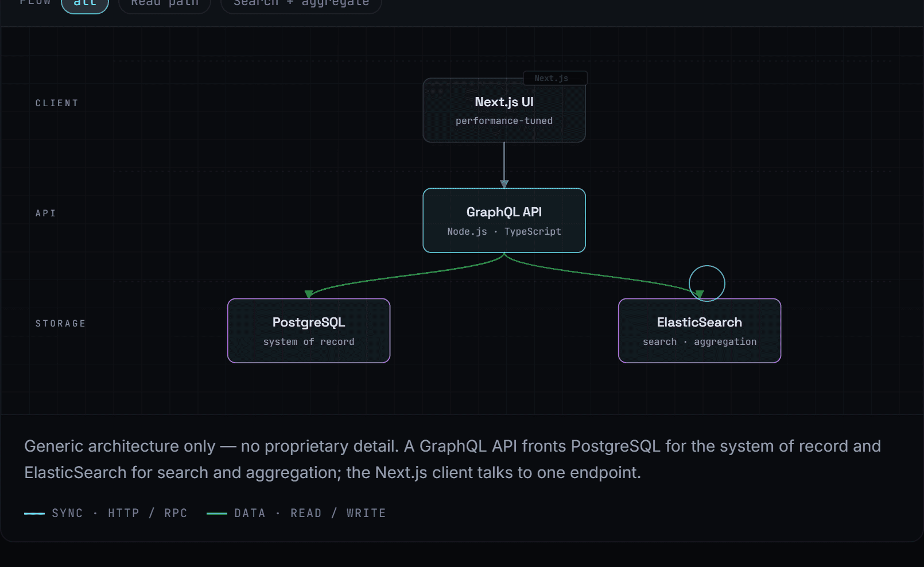Click the 'search · aggregation' subtitle
924x567 pixels.
click(700, 342)
